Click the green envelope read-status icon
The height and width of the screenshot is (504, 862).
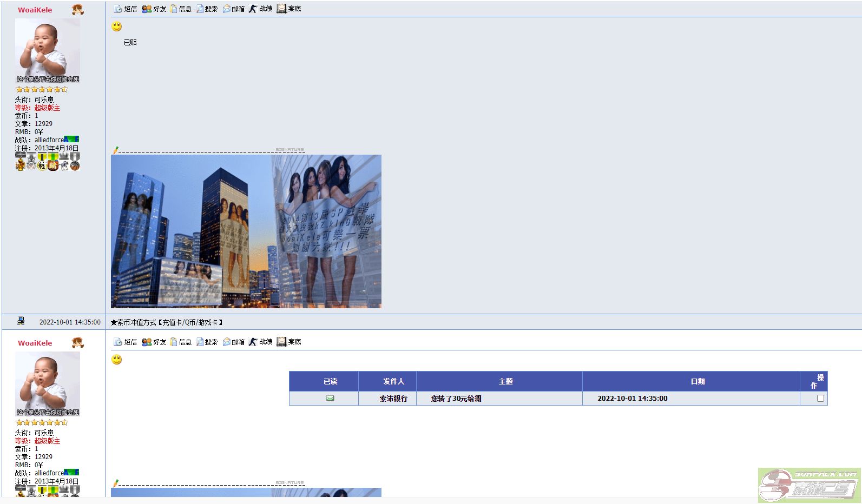click(x=330, y=399)
